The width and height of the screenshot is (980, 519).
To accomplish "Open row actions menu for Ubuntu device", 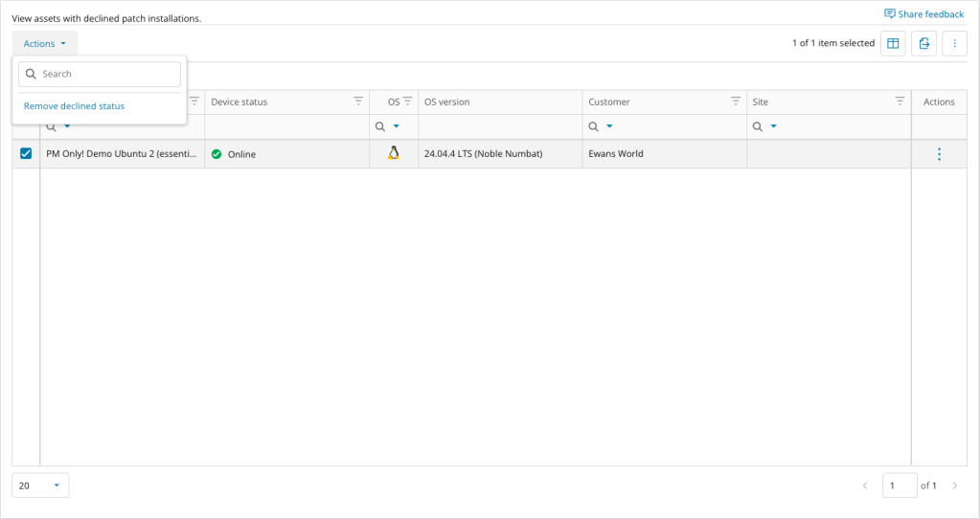I will tap(939, 154).
